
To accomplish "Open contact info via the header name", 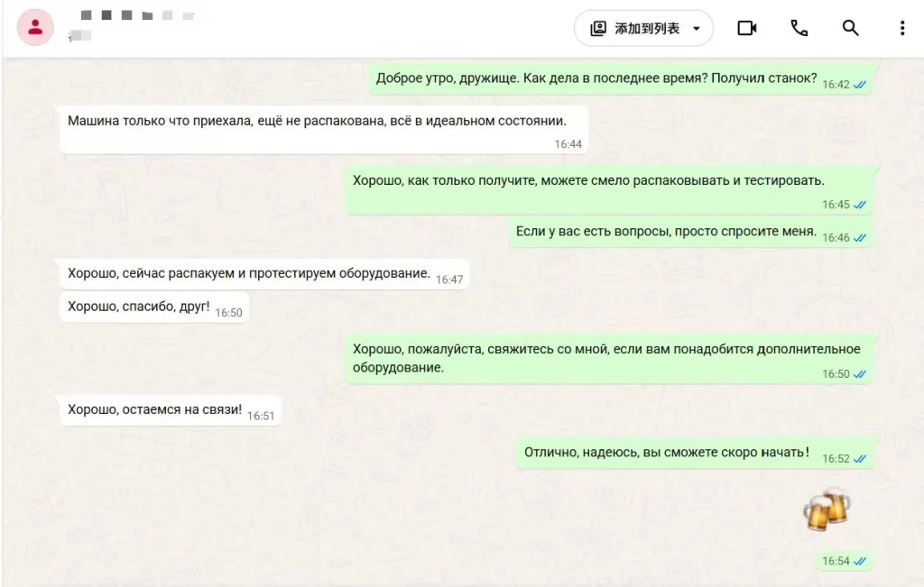I will (x=137, y=15).
